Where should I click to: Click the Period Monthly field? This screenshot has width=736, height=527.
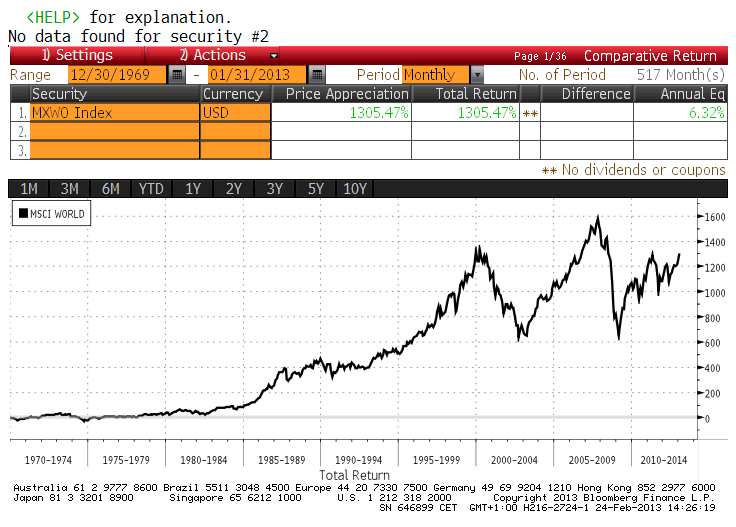[436, 75]
